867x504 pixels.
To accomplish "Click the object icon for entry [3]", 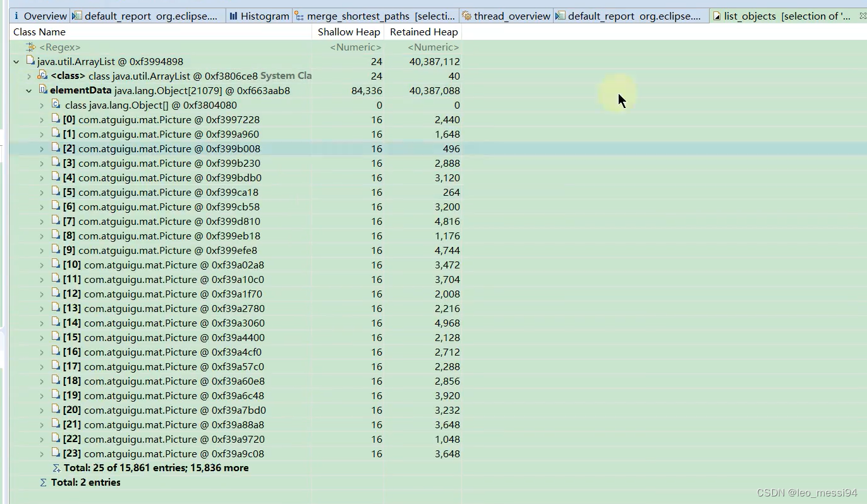I will pyautogui.click(x=56, y=163).
